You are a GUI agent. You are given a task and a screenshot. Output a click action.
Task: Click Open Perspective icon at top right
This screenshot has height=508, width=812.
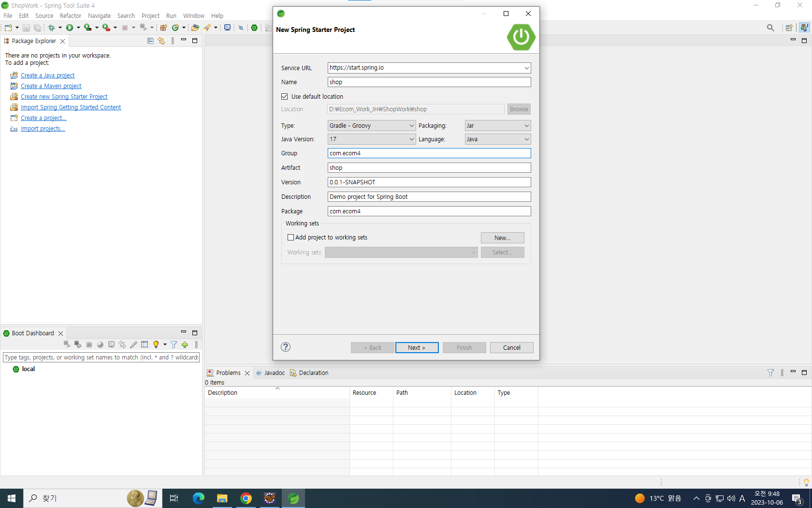click(789, 28)
